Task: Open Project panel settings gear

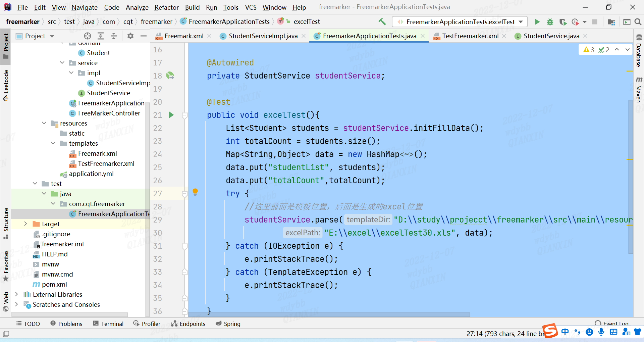Action: pyautogui.click(x=130, y=36)
